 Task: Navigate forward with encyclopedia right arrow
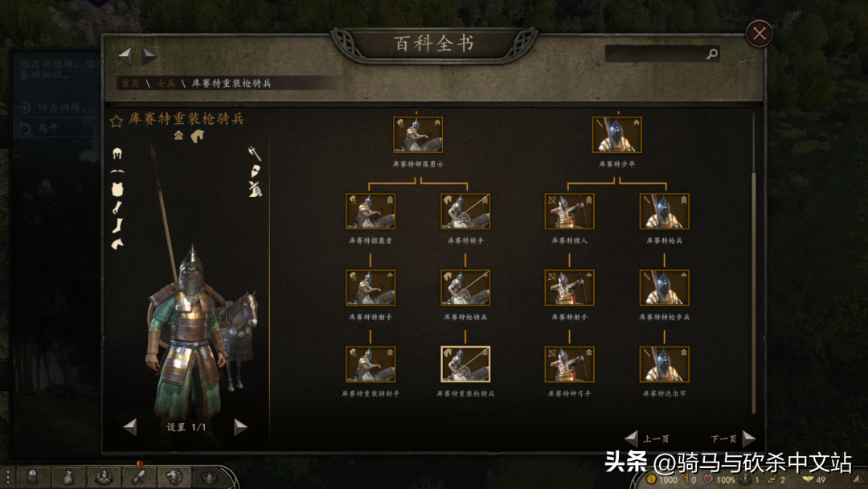point(149,55)
